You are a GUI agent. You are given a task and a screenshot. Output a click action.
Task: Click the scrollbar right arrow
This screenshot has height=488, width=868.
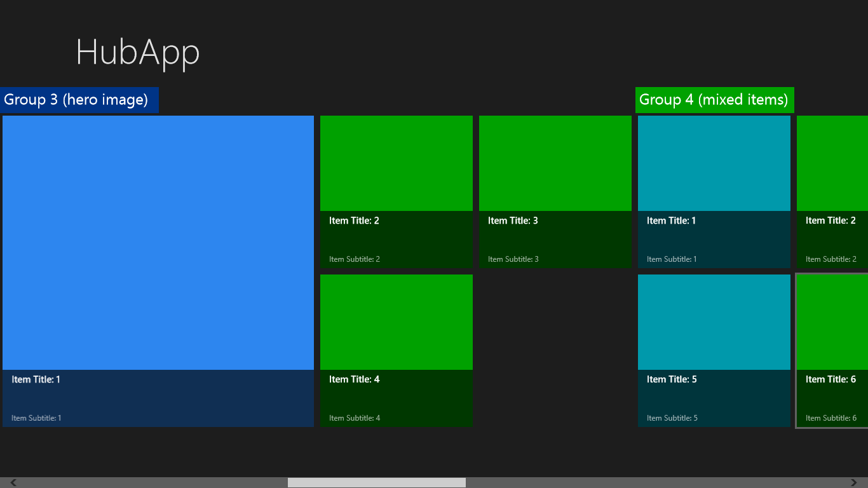(x=854, y=483)
